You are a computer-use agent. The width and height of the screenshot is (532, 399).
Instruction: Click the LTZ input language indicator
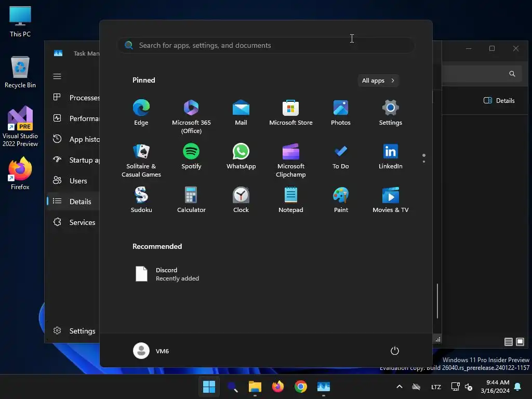(x=436, y=387)
